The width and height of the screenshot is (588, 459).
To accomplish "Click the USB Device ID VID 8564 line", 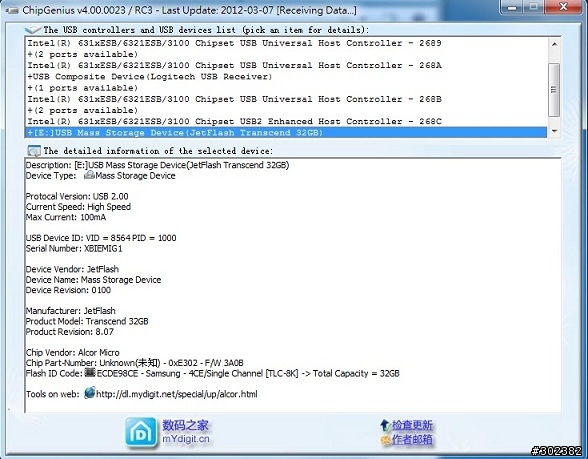I will point(101,238).
